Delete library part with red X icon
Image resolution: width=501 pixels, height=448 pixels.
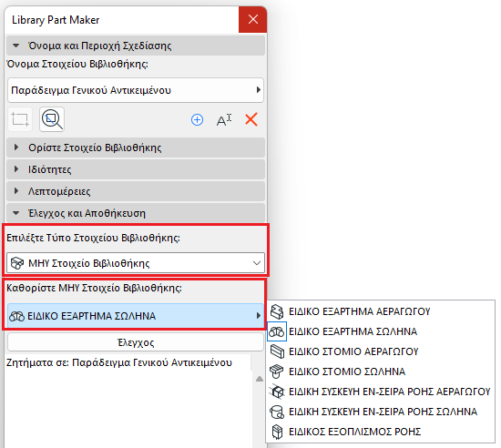tap(251, 120)
